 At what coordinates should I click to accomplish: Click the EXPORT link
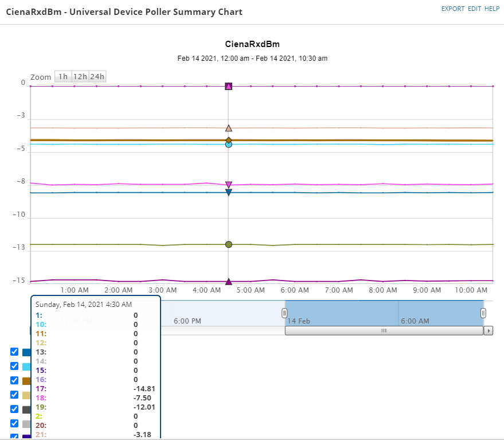(452, 9)
